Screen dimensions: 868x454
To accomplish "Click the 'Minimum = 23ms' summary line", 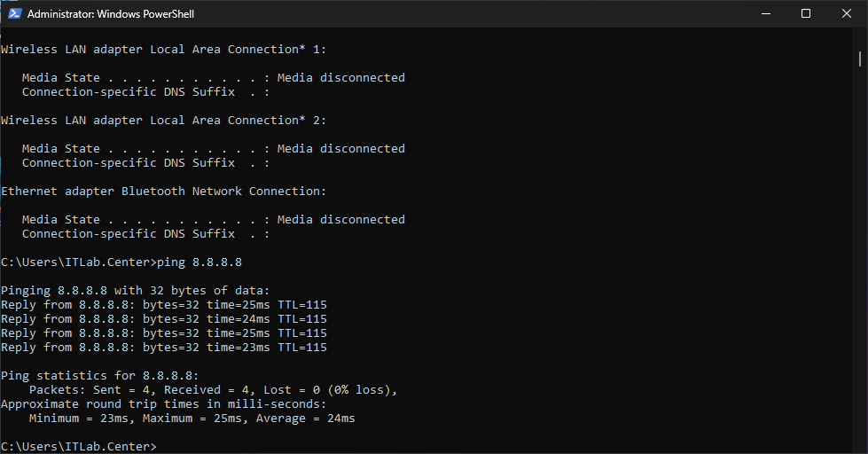I will point(192,419).
